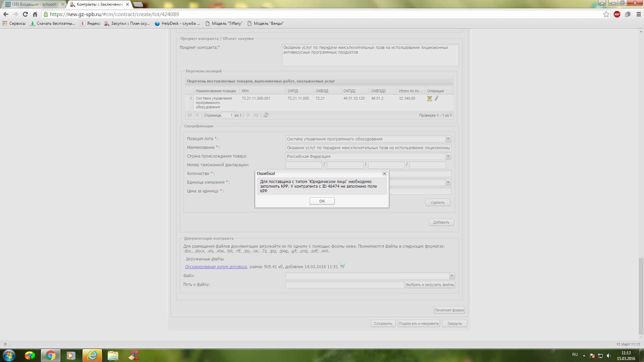Sort by Наименование позиции column header
Screen dimensions: 644x362
(x=216, y=91)
